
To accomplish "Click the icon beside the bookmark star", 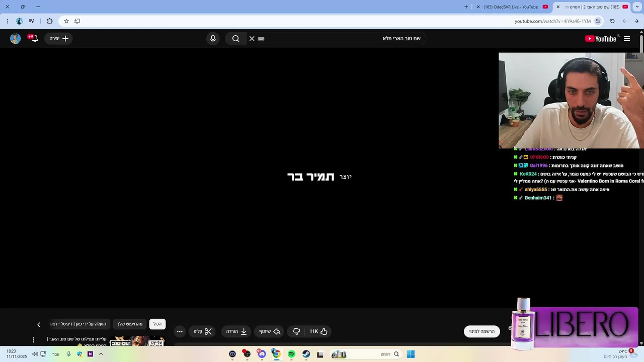I will (77, 21).
